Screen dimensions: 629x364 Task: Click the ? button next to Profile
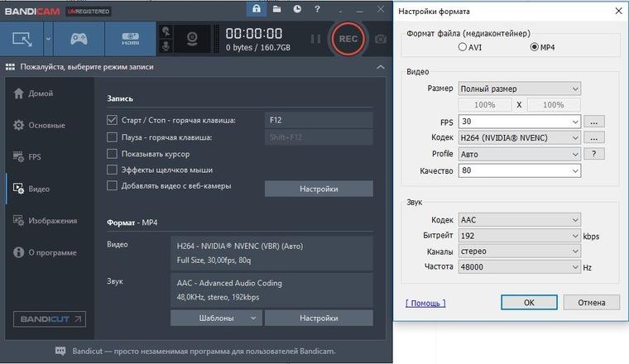(593, 154)
